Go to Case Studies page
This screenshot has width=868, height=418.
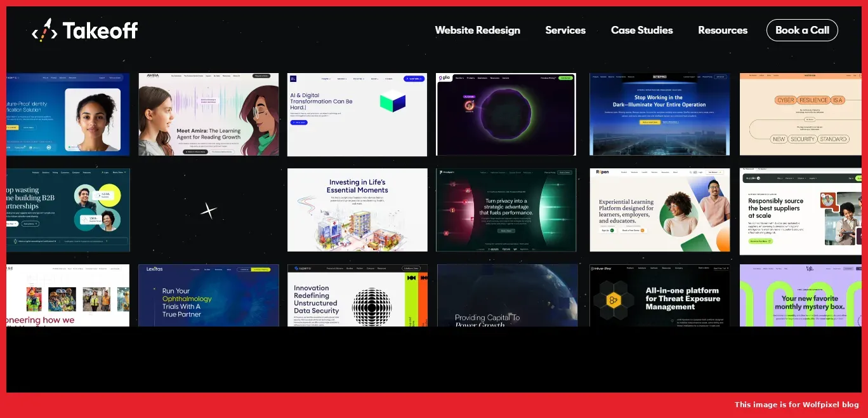click(x=641, y=30)
